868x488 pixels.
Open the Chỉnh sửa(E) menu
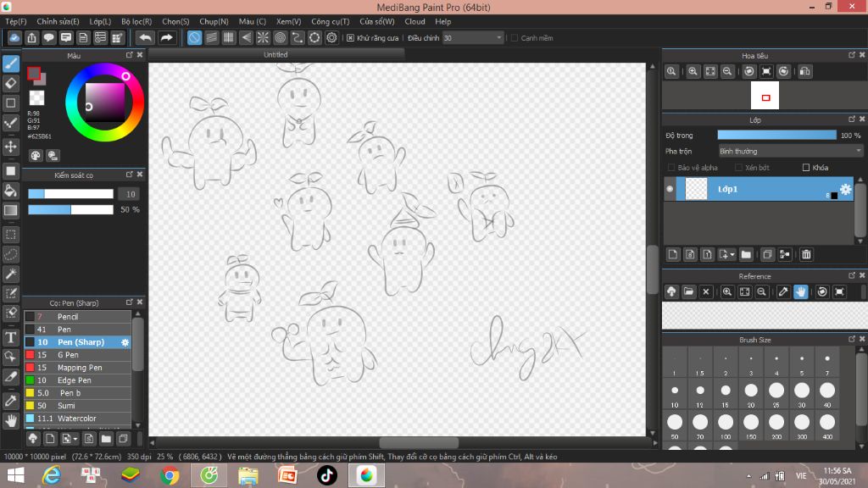pyautogui.click(x=58, y=21)
